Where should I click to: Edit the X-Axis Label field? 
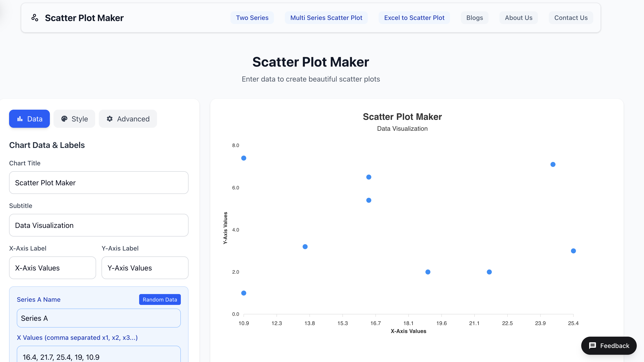click(x=53, y=268)
